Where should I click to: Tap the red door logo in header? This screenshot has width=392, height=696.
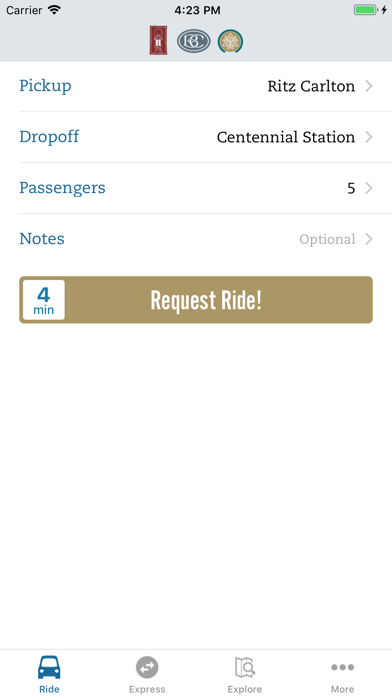click(x=158, y=40)
